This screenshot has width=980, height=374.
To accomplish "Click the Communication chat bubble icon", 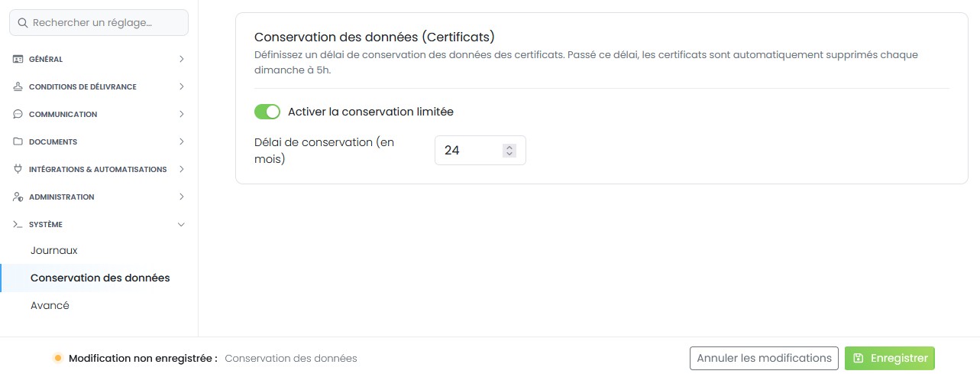I will pos(18,114).
